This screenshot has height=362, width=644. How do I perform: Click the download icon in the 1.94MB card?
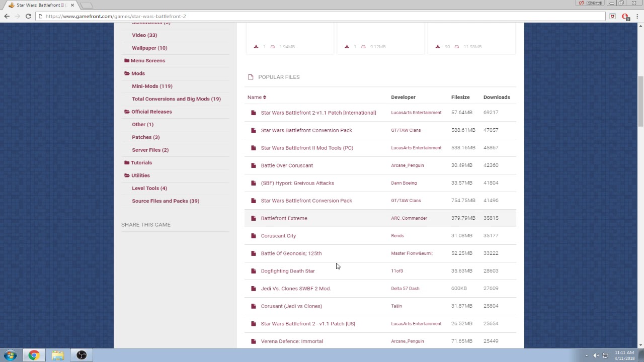pos(256,47)
